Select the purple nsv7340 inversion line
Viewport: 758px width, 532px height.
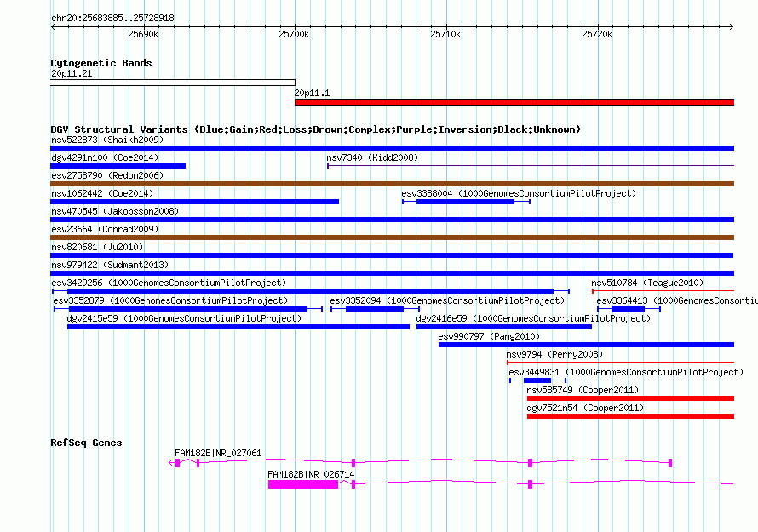coord(531,166)
